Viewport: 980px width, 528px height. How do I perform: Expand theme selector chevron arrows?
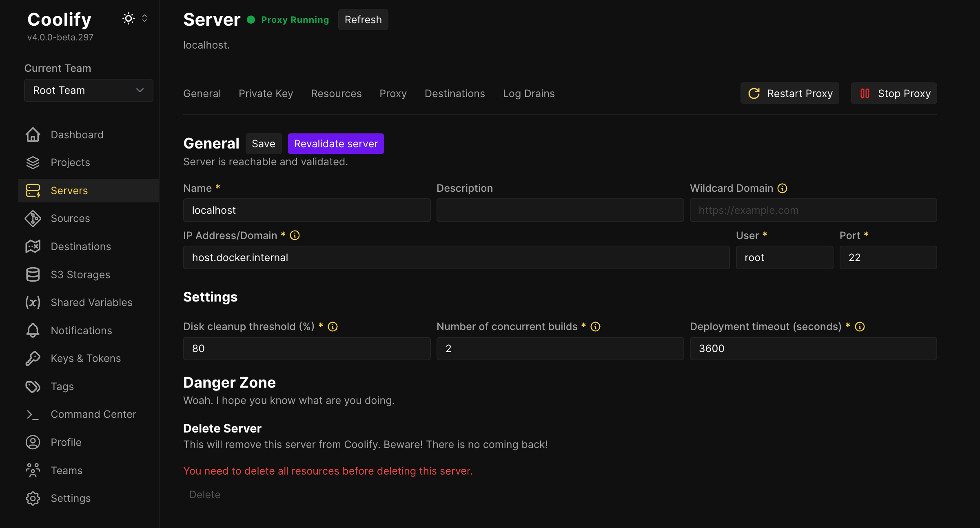[144, 19]
